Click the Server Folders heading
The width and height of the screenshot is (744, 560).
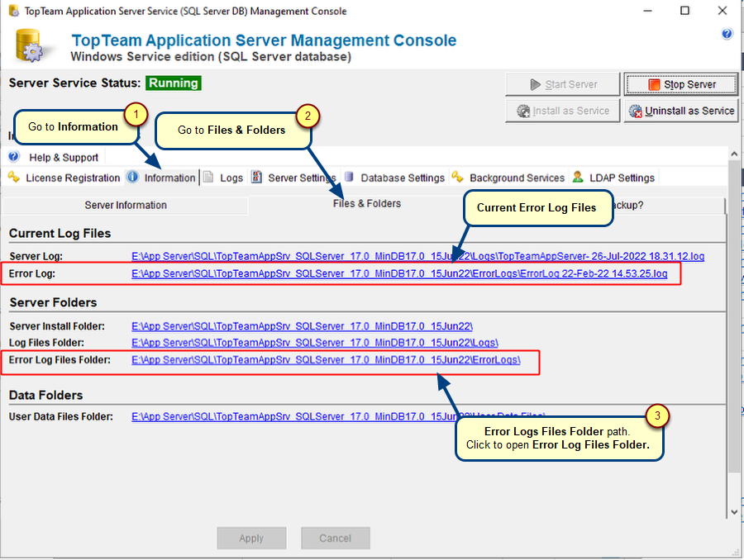53,302
